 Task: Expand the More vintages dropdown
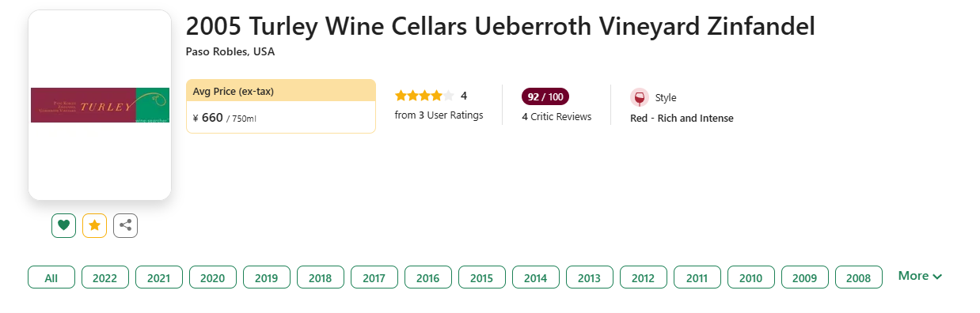tap(920, 276)
